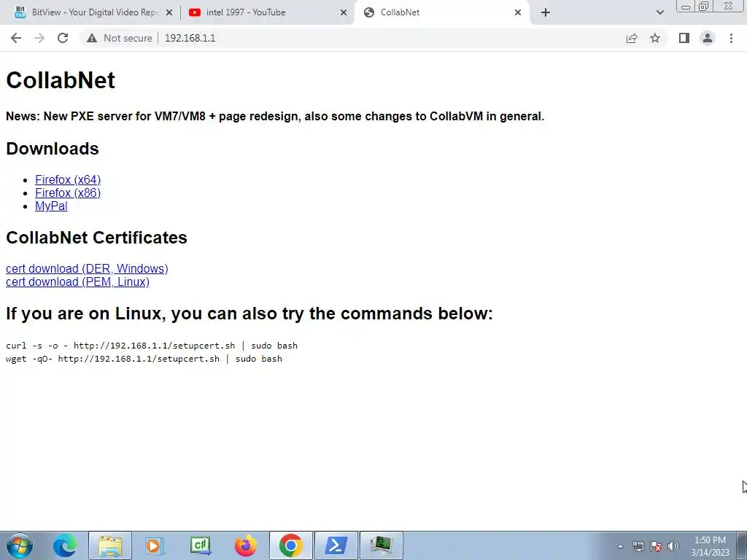747x560 pixels.
Task: Bookmark this page with the star icon
Action: (655, 38)
